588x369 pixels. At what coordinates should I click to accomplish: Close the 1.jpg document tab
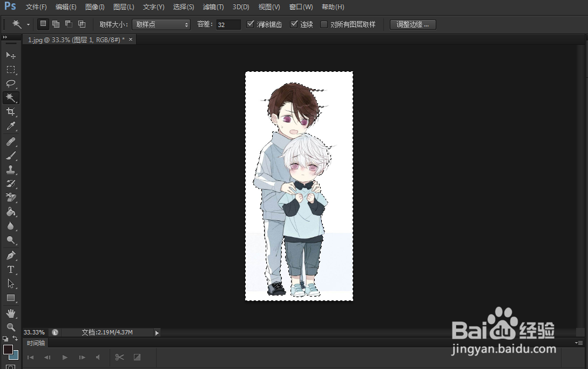[131, 39]
